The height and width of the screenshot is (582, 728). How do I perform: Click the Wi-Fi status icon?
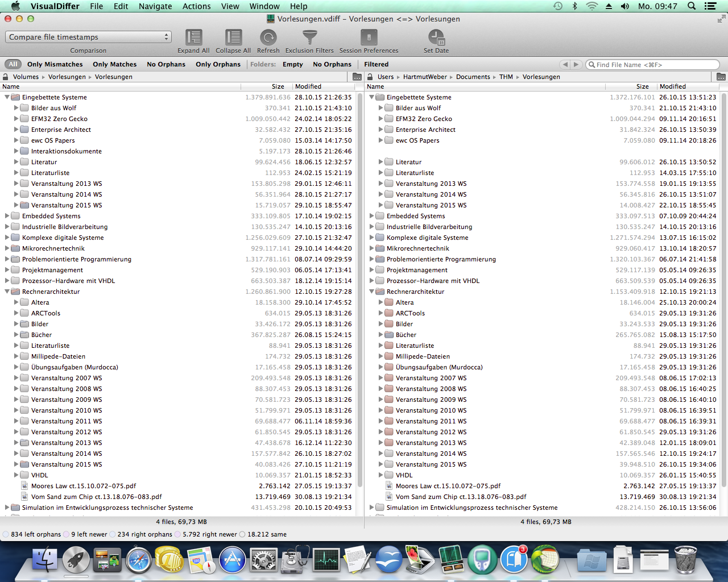click(x=591, y=6)
